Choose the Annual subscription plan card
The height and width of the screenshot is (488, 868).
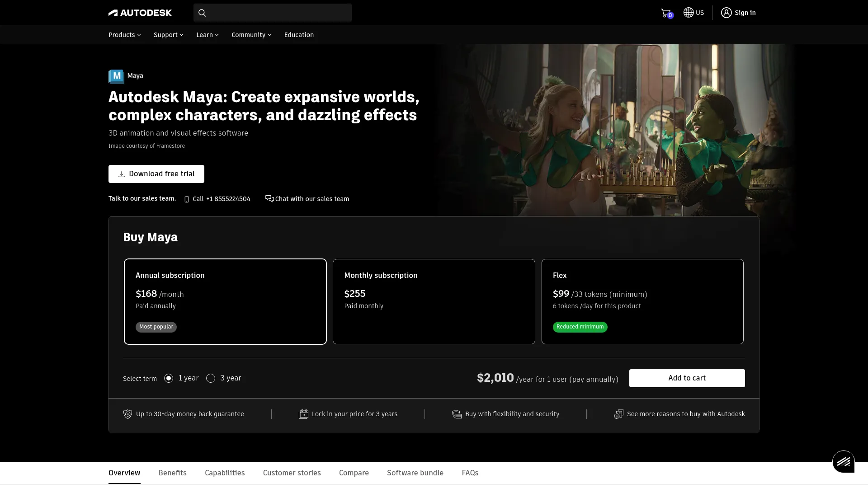point(225,301)
